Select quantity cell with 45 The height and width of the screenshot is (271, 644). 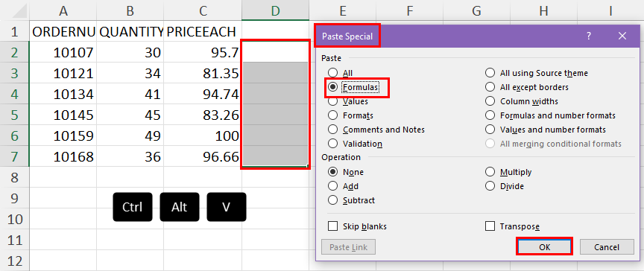pos(130,115)
